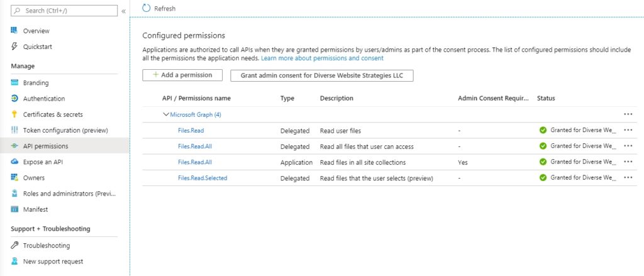Click the Authentication icon in sidebar
The width and height of the screenshot is (644, 276).
coord(14,99)
